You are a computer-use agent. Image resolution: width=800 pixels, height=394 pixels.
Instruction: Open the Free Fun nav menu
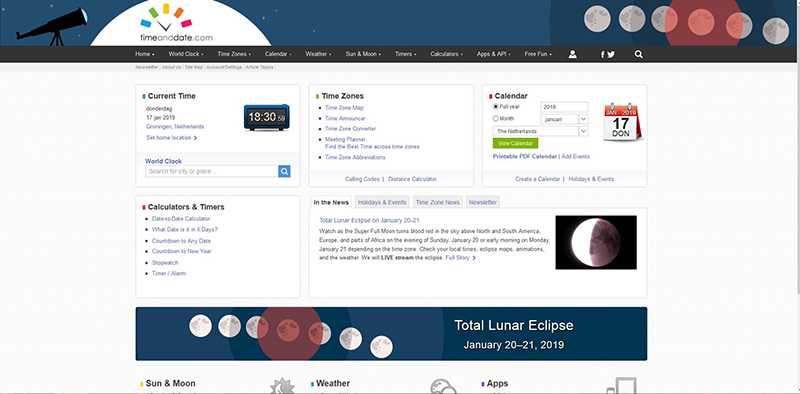tap(538, 54)
